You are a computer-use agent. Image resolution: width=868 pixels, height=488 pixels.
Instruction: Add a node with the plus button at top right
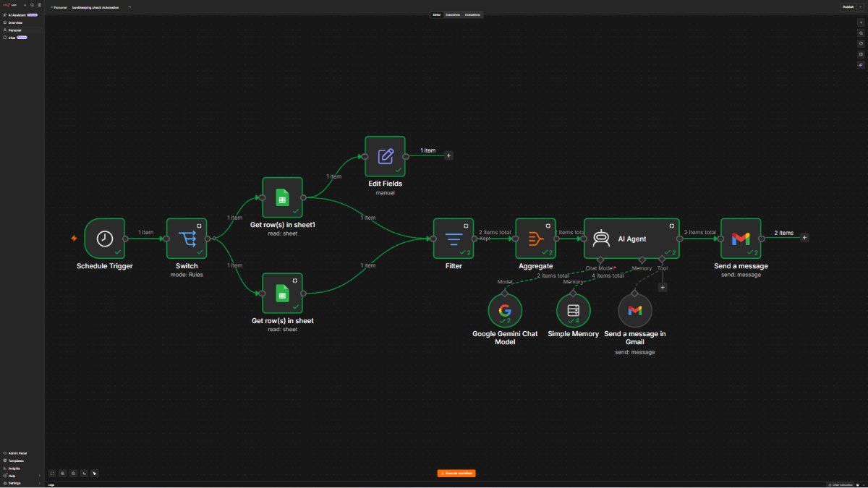861,22
